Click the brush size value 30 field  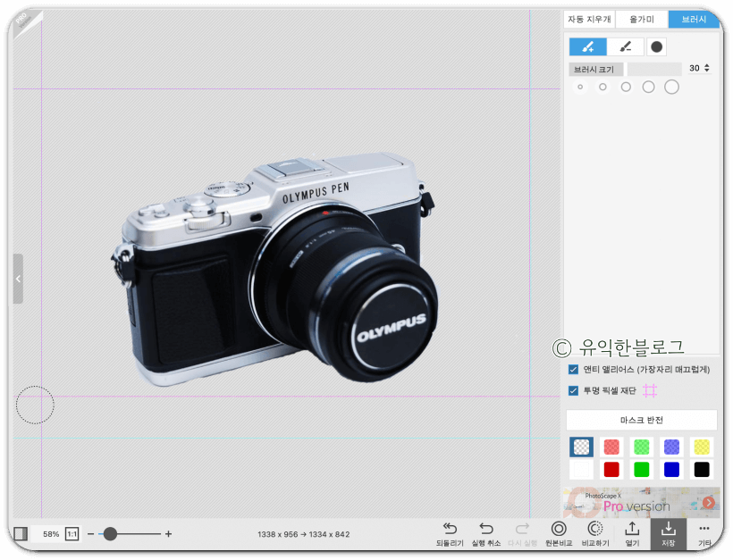[x=695, y=68]
